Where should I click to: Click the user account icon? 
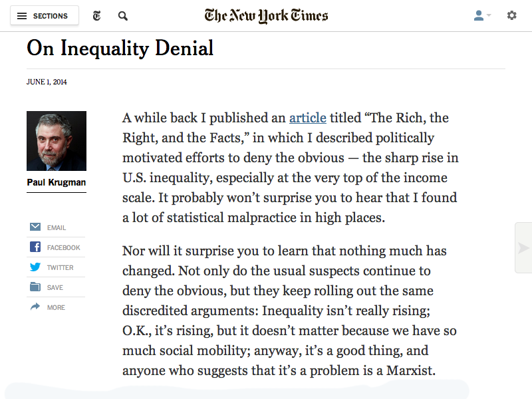(x=479, y=15)
